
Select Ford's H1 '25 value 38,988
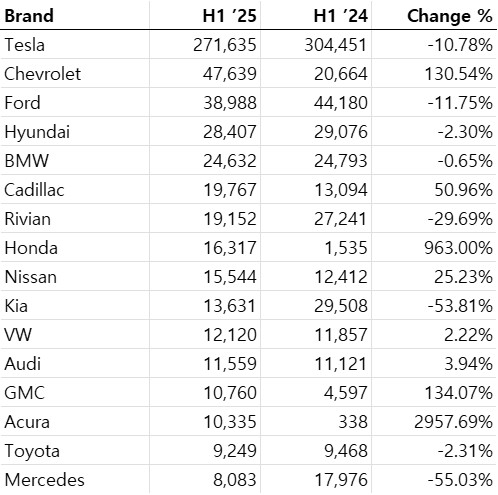coord(230,103)
